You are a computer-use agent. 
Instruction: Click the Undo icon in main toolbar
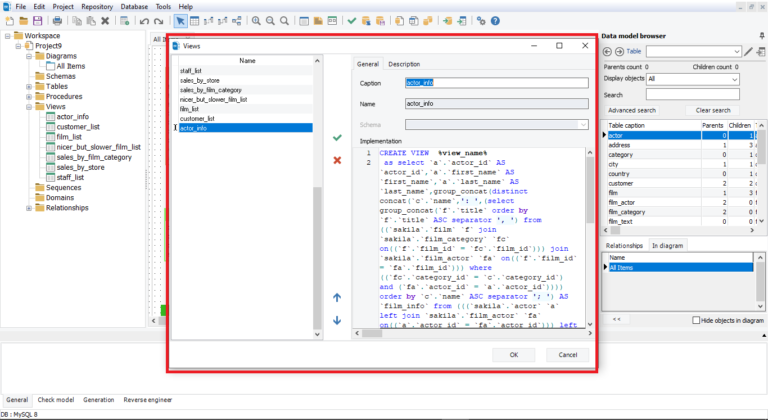coord(144,20)
